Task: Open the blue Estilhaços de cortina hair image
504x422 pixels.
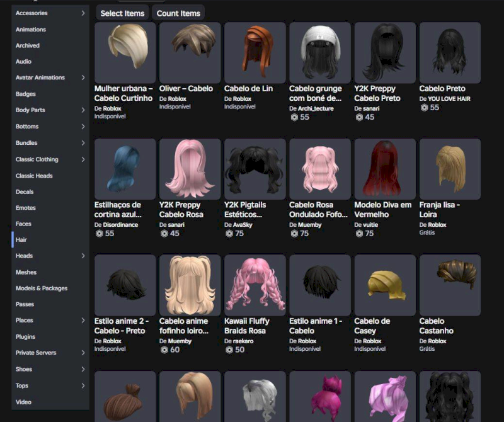Action: point(125,169)
